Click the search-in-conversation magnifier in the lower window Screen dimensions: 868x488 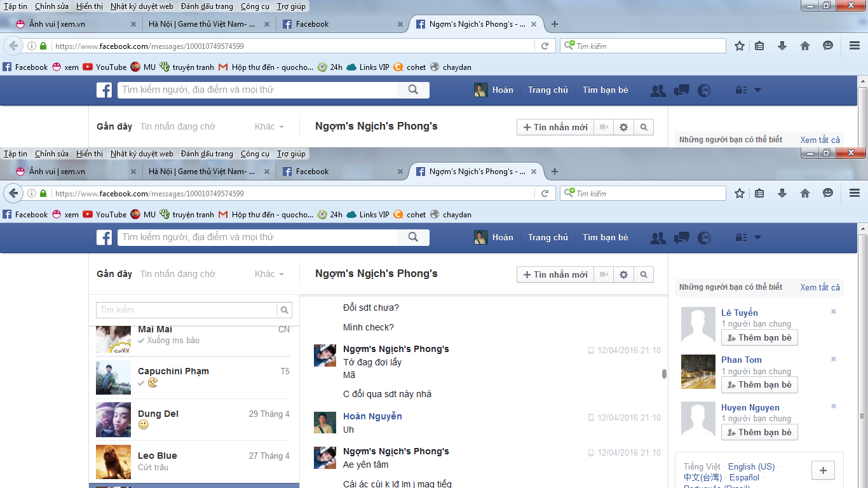644,274
